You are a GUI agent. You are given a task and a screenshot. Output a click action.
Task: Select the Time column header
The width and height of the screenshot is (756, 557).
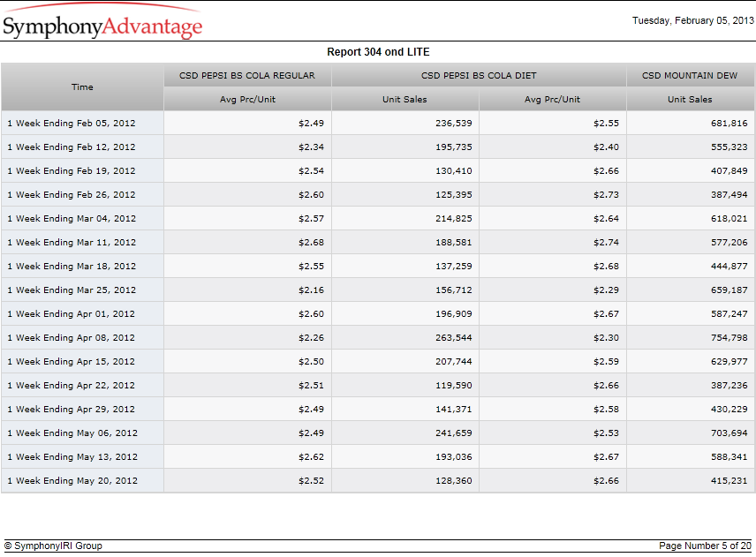[x=82, y=87]
